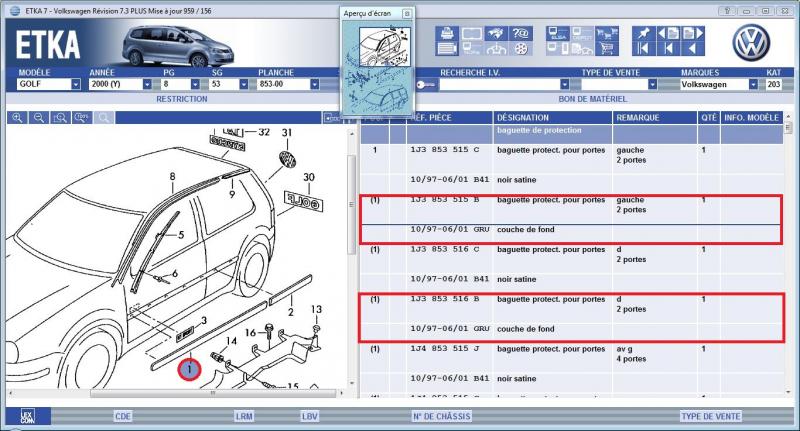Open the Bon de matériel section

click(593, 99)
